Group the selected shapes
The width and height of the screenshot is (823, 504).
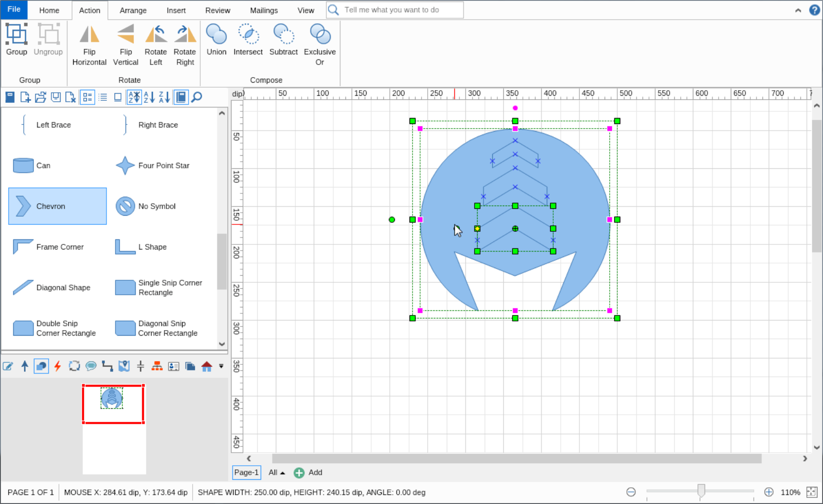[16, 40]
